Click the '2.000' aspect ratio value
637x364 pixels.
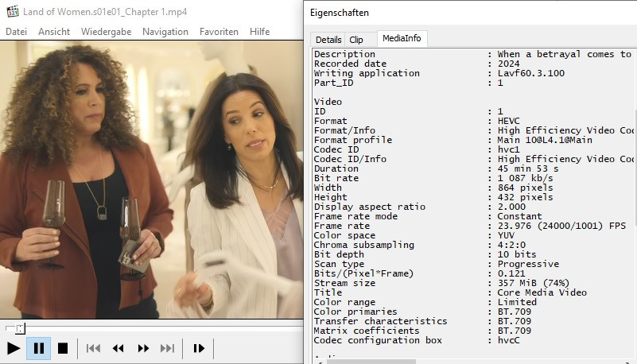tap(511, 207)
